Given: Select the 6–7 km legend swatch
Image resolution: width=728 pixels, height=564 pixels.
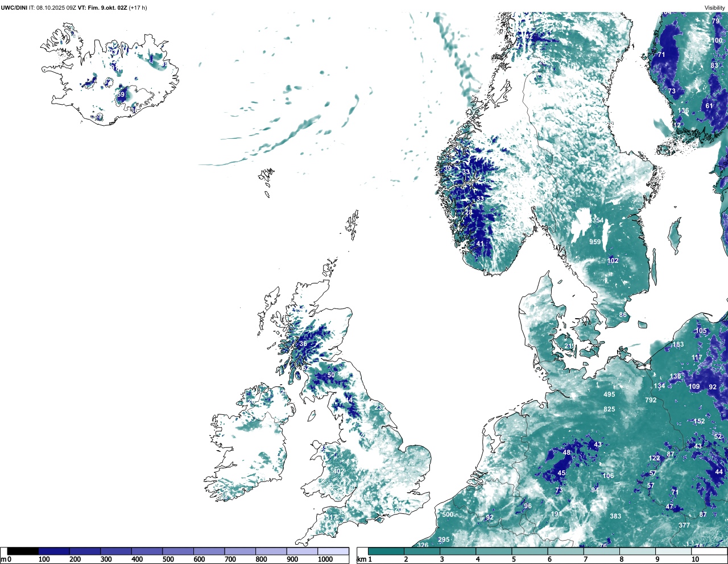Looking at the screenshot, I should click(565, 551).
